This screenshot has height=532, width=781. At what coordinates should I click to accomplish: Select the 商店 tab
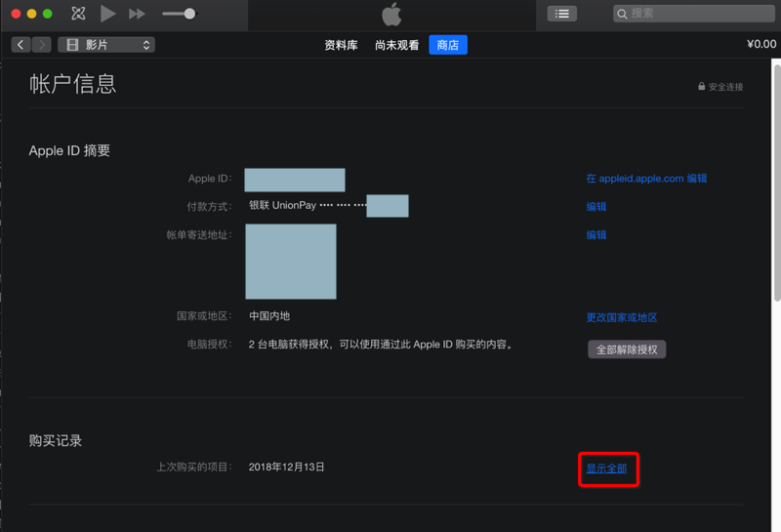pos(448,45)
